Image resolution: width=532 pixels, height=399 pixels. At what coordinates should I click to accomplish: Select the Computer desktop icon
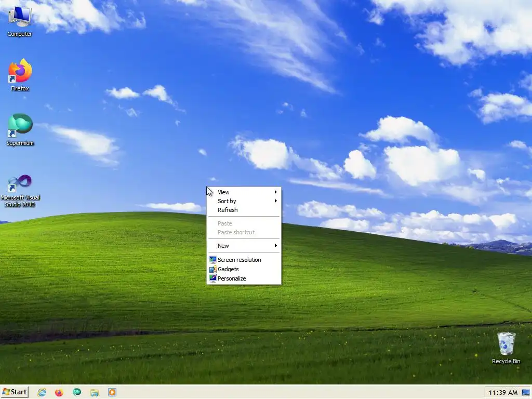pyautogui.click(x=20, y=20)
